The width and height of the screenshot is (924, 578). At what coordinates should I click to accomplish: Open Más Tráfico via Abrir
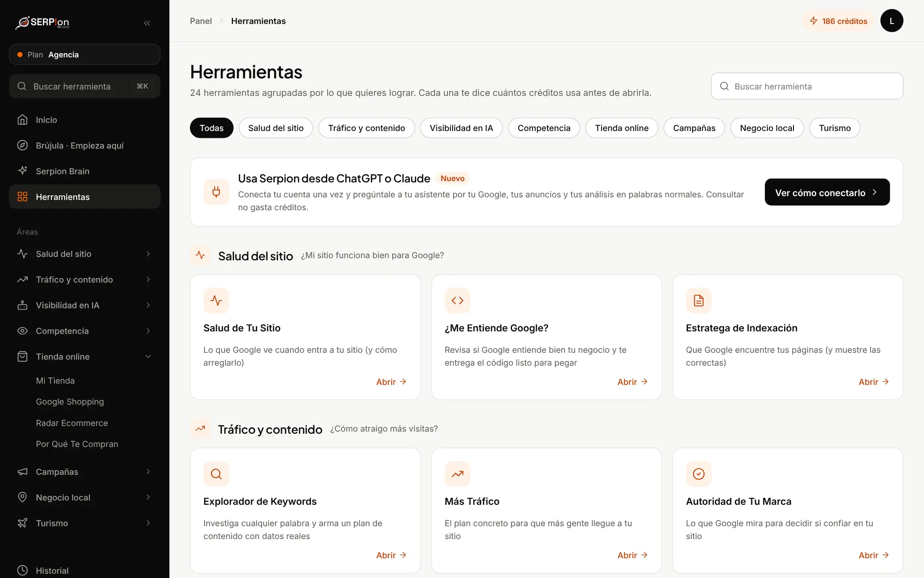[632, 555]
